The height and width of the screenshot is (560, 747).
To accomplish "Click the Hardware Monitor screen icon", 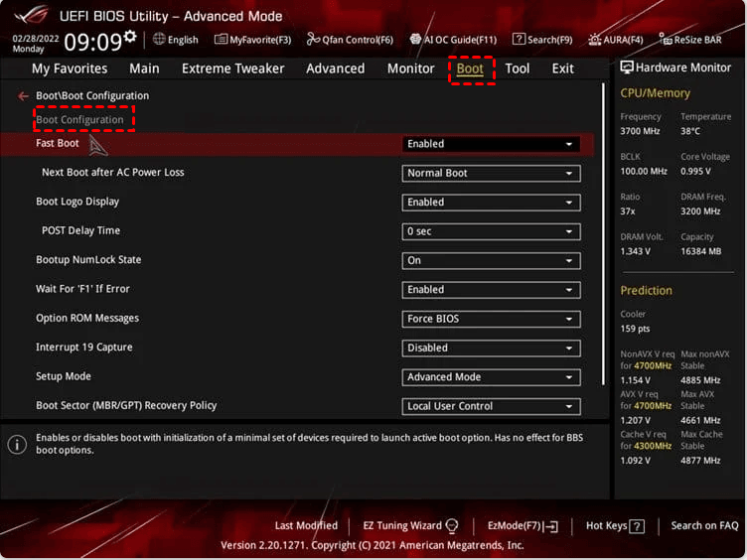I will (x=627, y=68).
